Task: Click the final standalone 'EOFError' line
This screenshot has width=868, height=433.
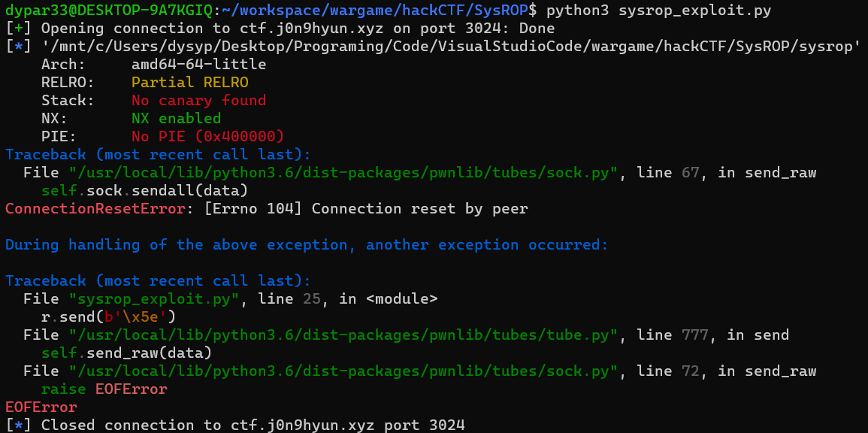Action: click(41, 407)
